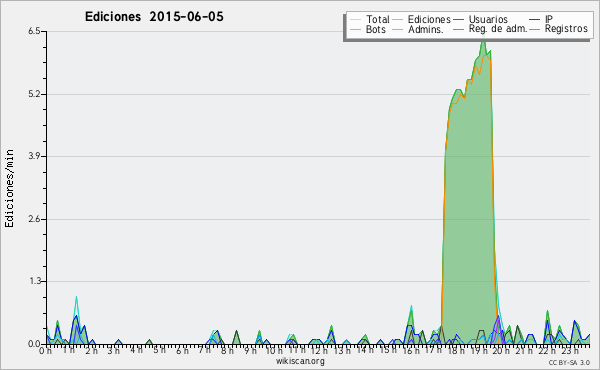Click the 2.6 y-axis value
This screenshot has height=370, width=600.
click(34, 219)
